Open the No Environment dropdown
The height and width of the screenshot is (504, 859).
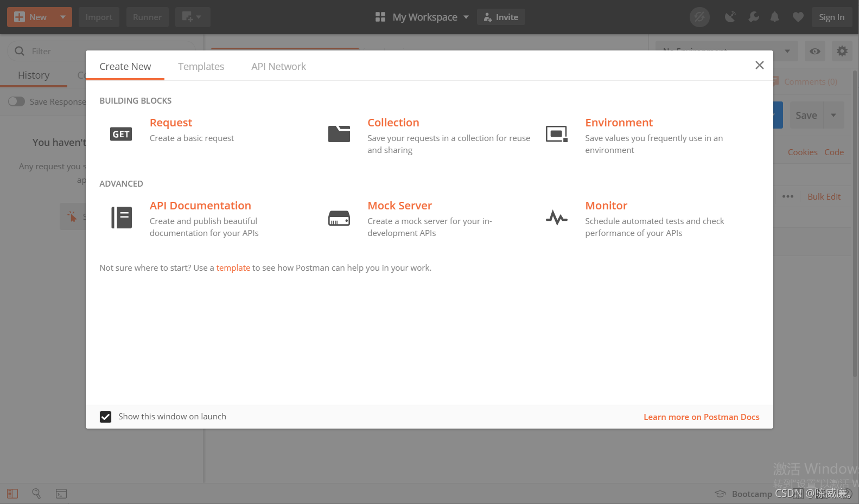click(727, 52)
